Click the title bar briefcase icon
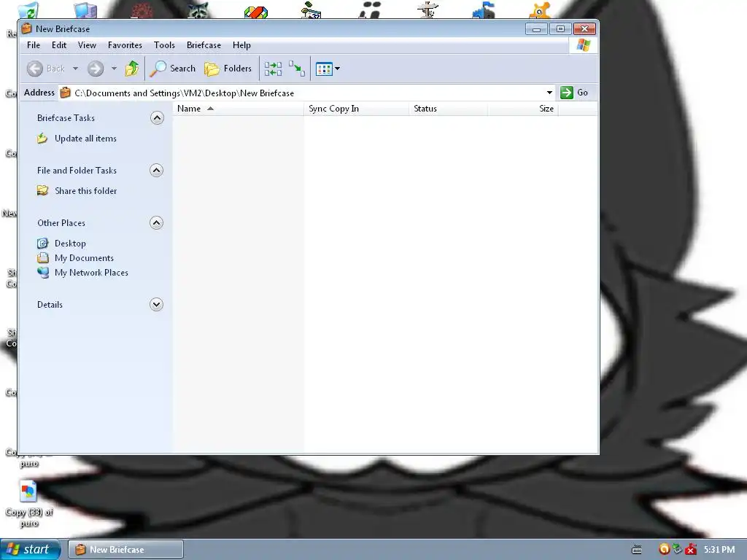 pyautogui.click(x=27, y=28)
